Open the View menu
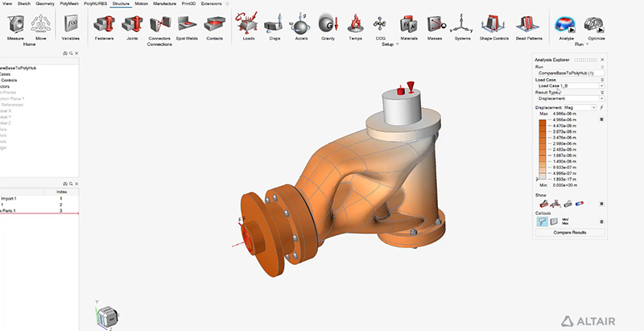The image size is (644, 331). tap(7, 4)
